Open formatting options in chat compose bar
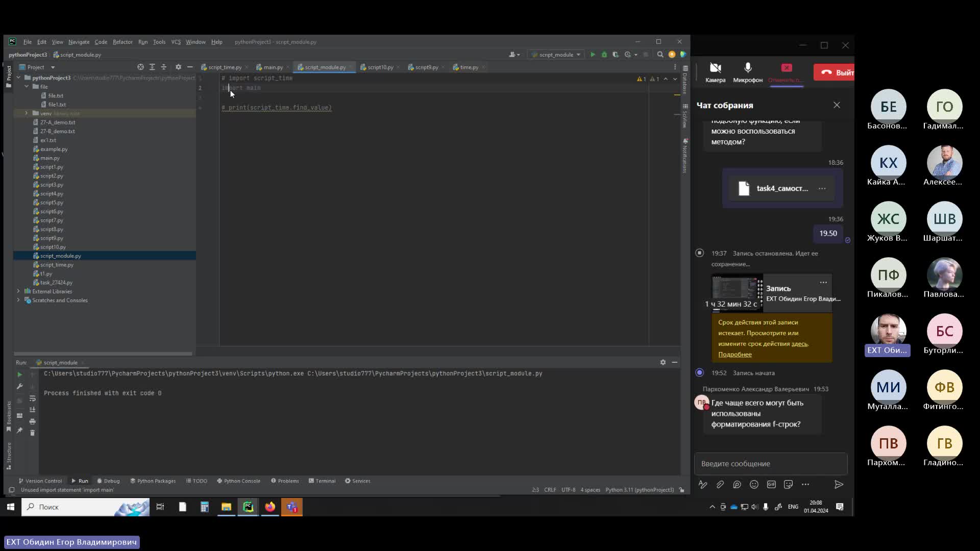 (x=703, y=484)
